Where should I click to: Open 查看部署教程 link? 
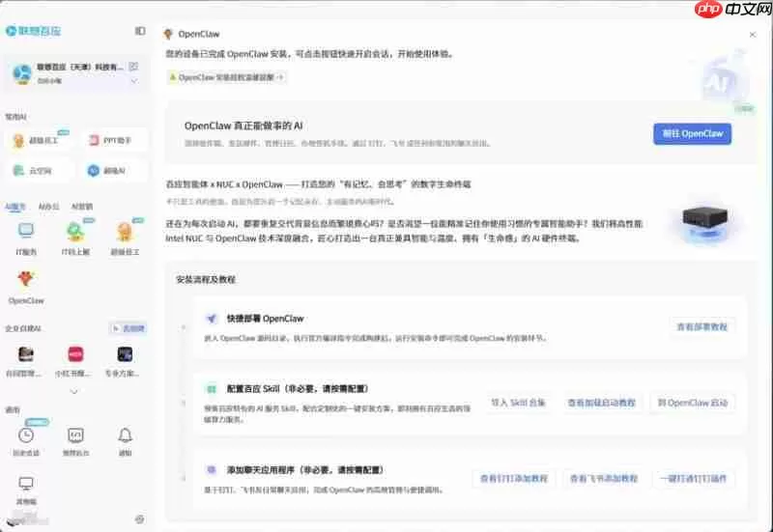pos(702,326)
